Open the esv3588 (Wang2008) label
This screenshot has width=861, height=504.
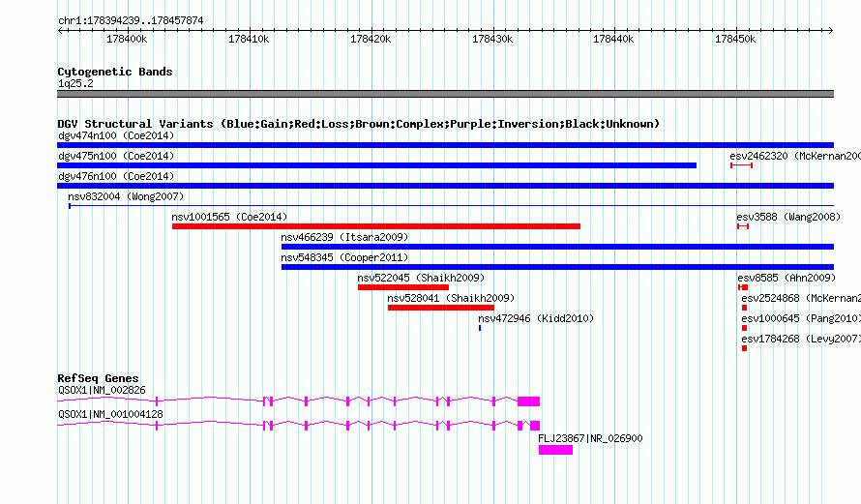(788, 217)
